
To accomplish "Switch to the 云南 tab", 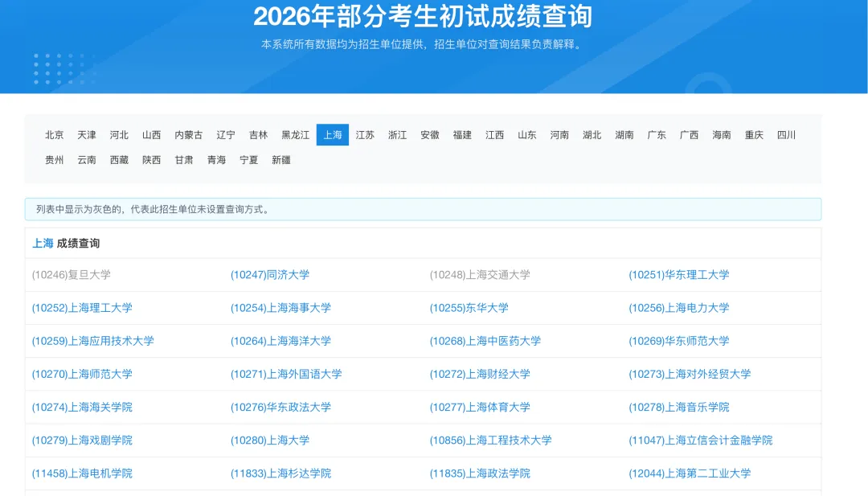I will (x=86, y=160).
